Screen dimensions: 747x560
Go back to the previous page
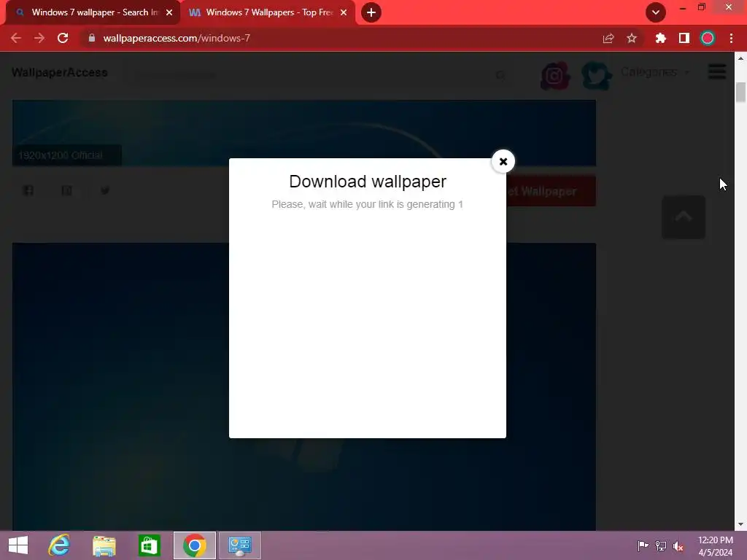pyautogui.click(x=16, y=38)
